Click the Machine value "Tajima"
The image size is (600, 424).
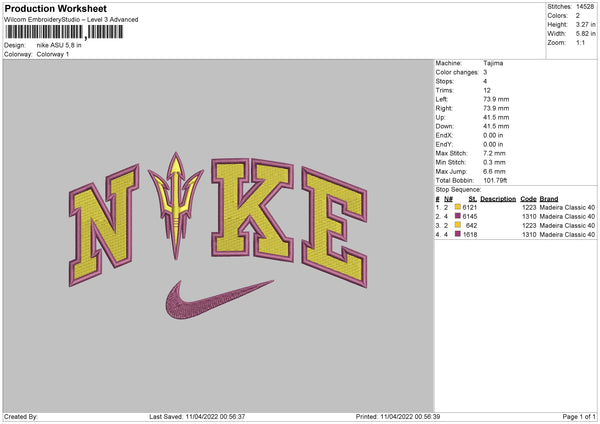[493, 63]
